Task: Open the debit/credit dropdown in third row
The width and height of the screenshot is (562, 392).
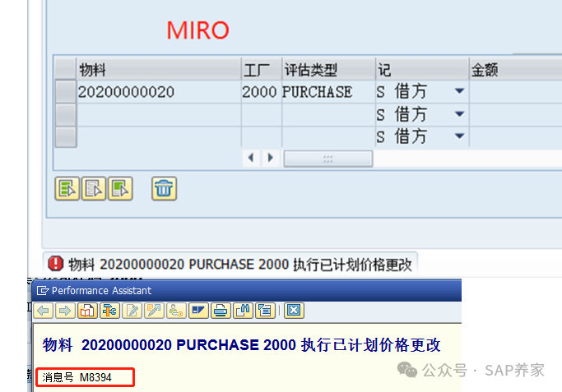Action: [x=459, y=136]
